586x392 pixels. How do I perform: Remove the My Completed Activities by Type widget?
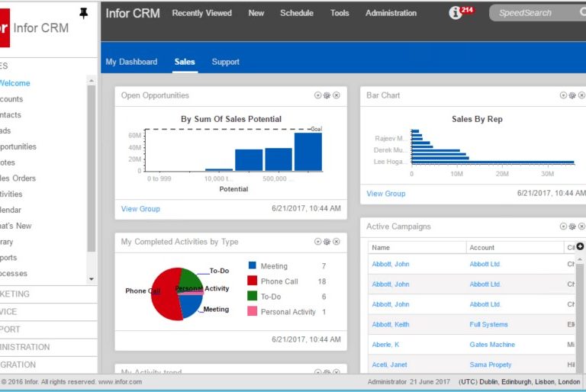click(x=336, y=242)
